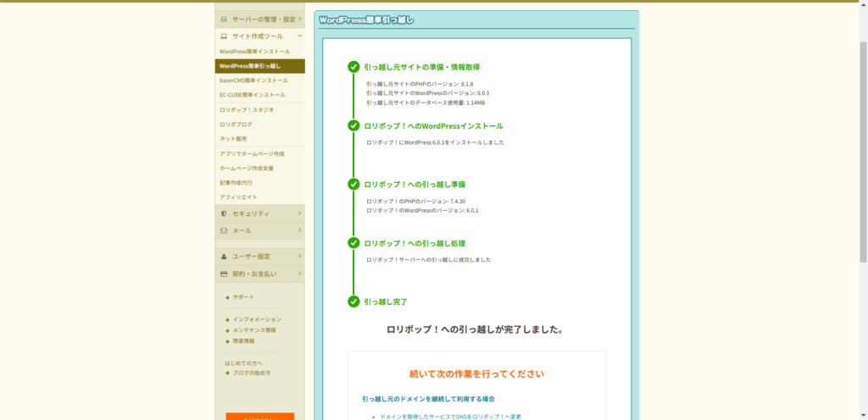Click the arrow icon beside メンテナンス情報
Viewport: 868px width, 420px height.
(x=227, y=330)
